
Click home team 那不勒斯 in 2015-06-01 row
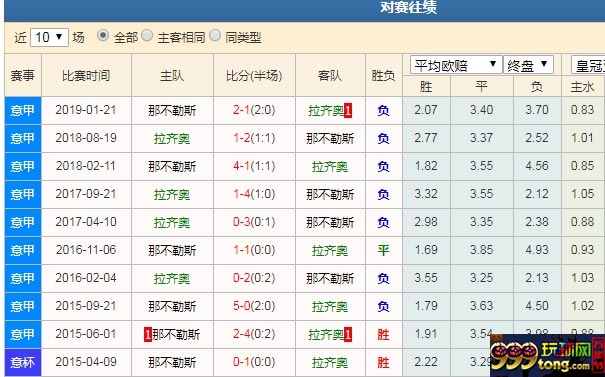(176, 335)
